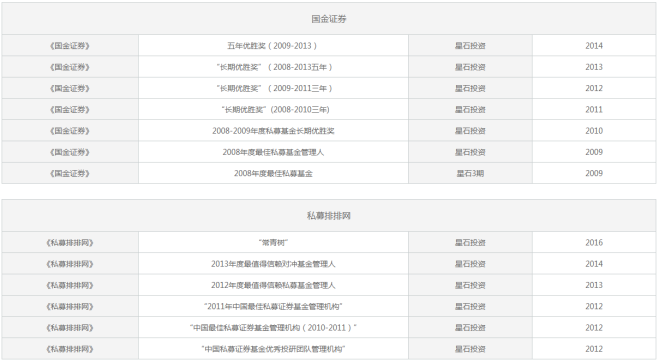Click year 2012 in the 2009-2011三年 row
The image size is (660, 362).
click(x=594, y=88)
